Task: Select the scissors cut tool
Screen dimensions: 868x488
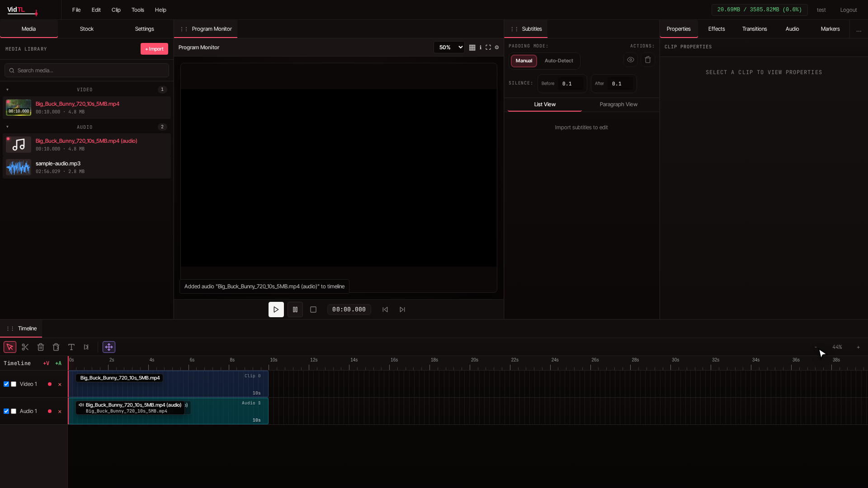Action: (25, 347)
